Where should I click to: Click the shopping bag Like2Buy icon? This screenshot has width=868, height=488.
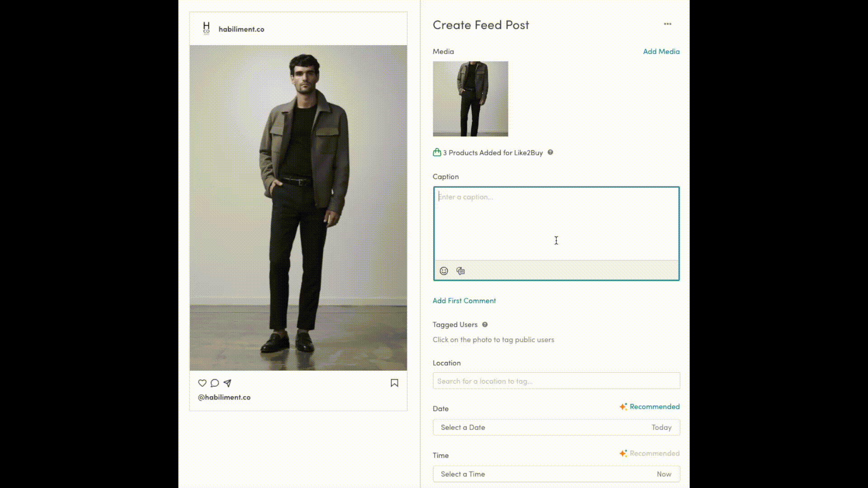[437, 152]
